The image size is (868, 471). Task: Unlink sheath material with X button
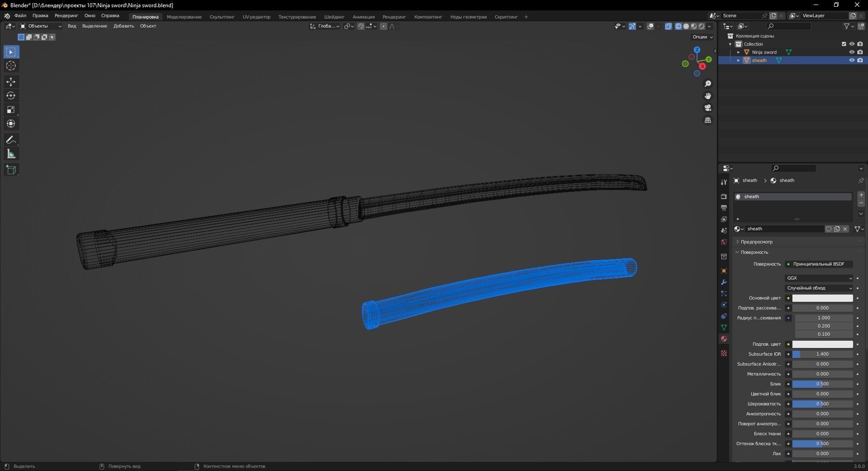click(845, 229)
